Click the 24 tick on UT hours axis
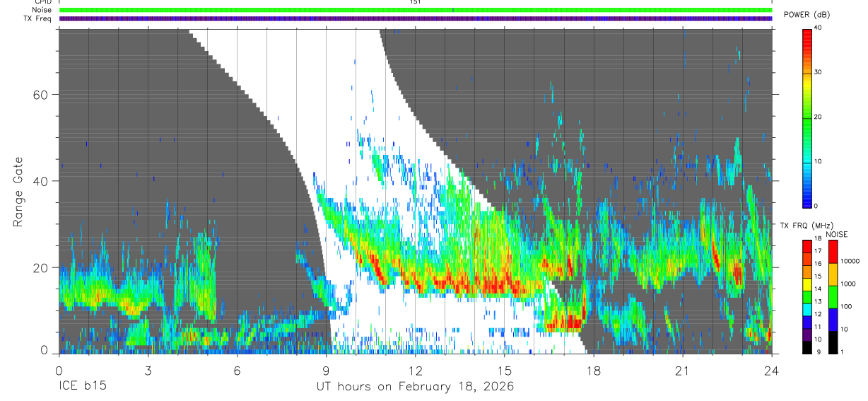The image size is (868, 401). click(x=772, y=371)
